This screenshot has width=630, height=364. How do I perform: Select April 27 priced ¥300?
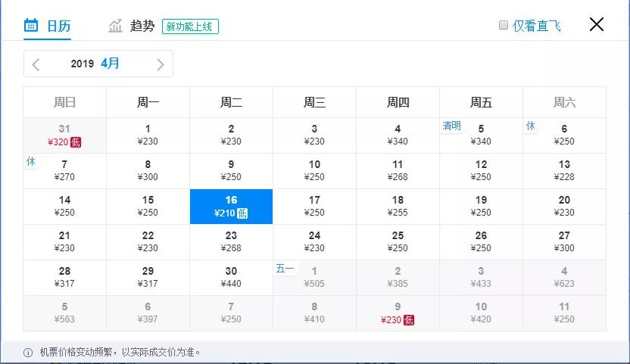(564, 242)
